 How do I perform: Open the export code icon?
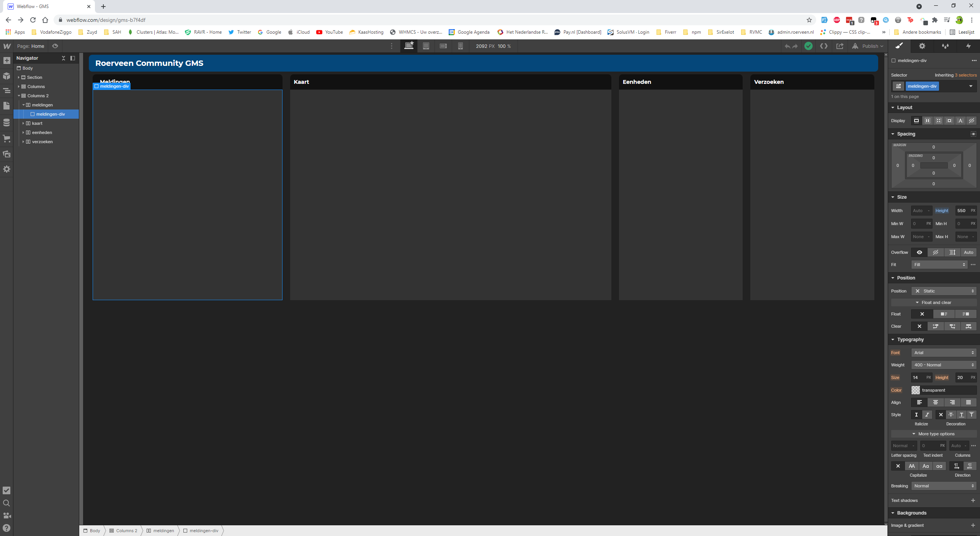pyautogui.click(x=824, y=46)
